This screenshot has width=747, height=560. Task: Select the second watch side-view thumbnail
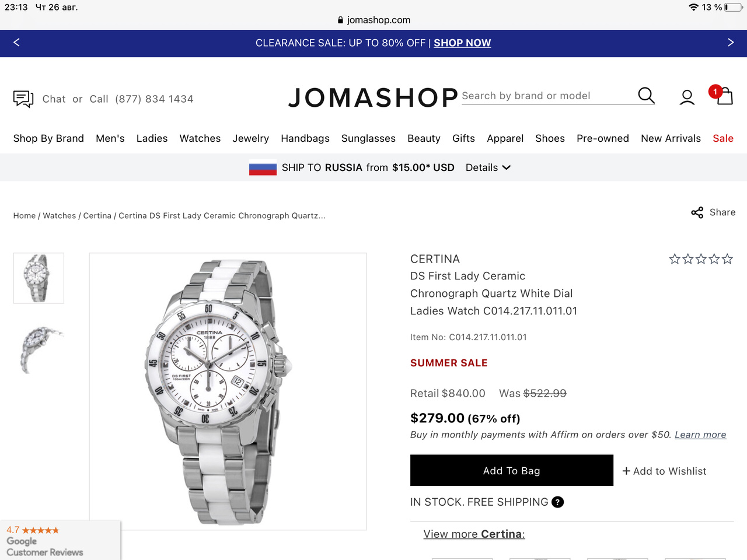tap(39, 350)
